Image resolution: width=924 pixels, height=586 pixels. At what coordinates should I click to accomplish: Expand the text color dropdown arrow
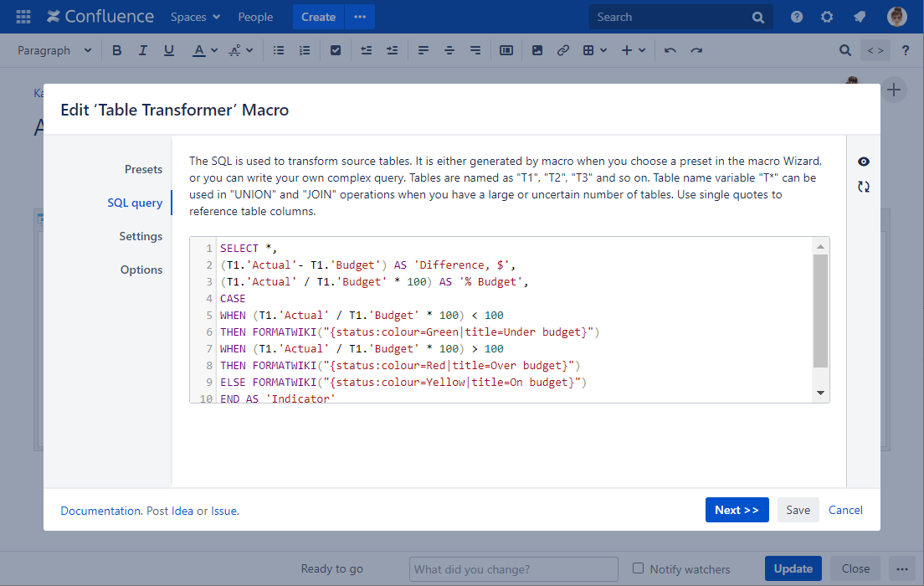point(214,50)
